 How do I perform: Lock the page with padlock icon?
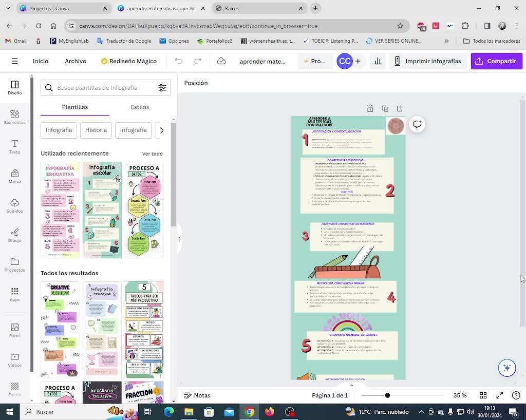point(370,108)
